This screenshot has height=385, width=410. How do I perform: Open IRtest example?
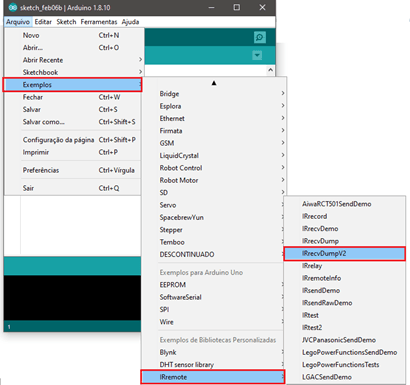(345, 315)
